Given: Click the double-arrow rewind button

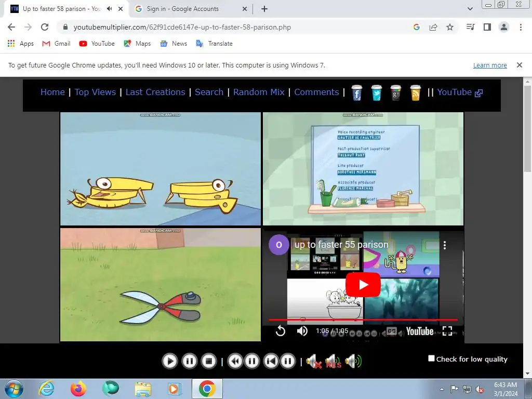Looking at the screenshot, I should pos(235,361).
